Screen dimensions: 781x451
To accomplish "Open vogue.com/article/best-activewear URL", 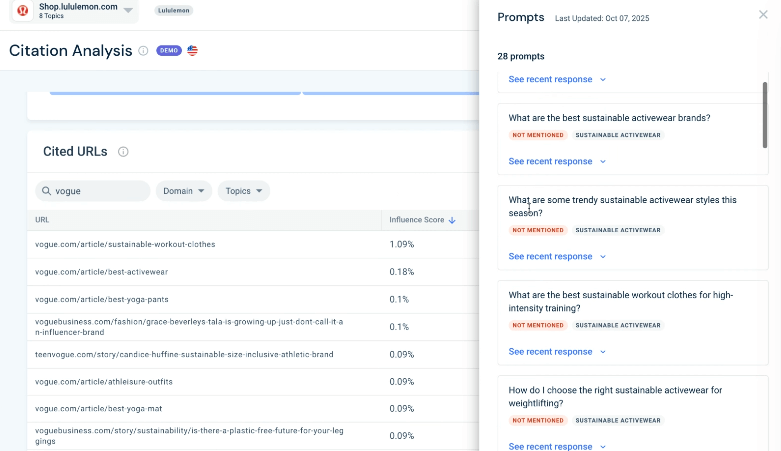I will [102, 272].
